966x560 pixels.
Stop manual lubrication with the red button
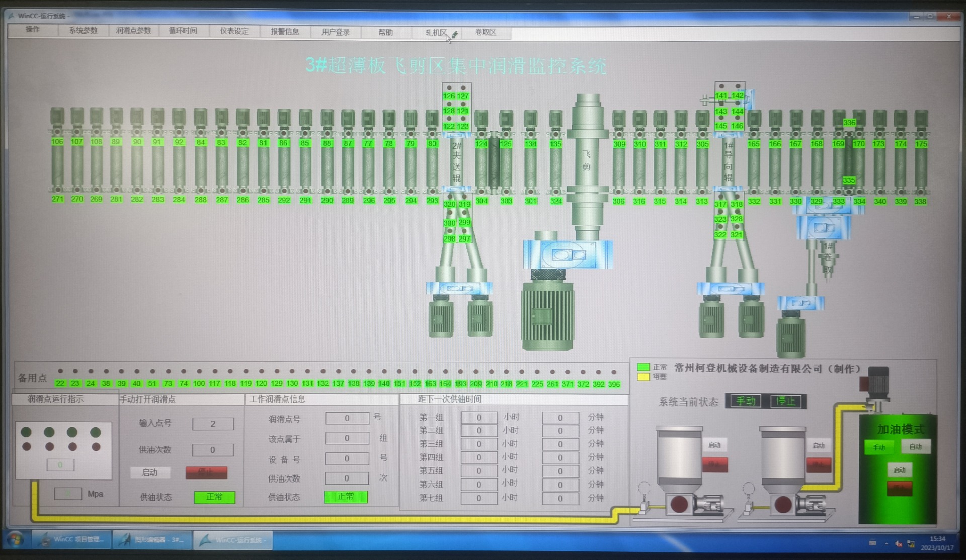pyautogui.click(x=206, y=472)
